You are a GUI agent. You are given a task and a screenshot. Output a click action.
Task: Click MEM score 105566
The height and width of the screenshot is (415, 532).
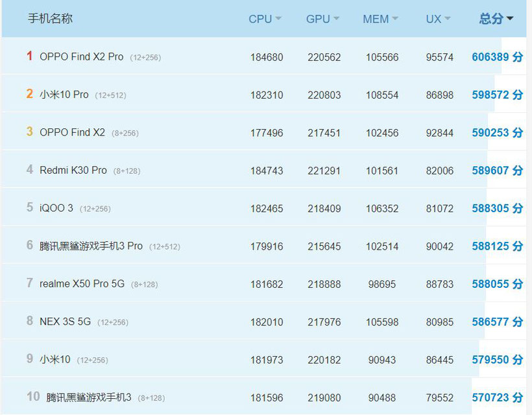(x=382, y=57)
